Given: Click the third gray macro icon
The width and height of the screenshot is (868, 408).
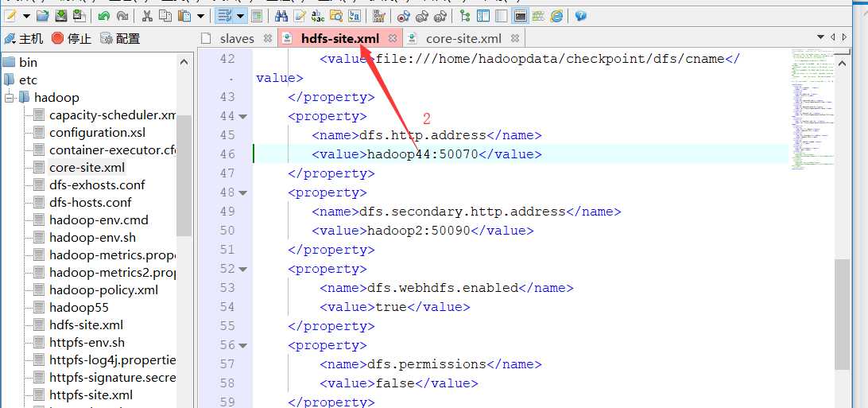Looking at the screenshot, I should pyautogui.click(x=440, y=15).
